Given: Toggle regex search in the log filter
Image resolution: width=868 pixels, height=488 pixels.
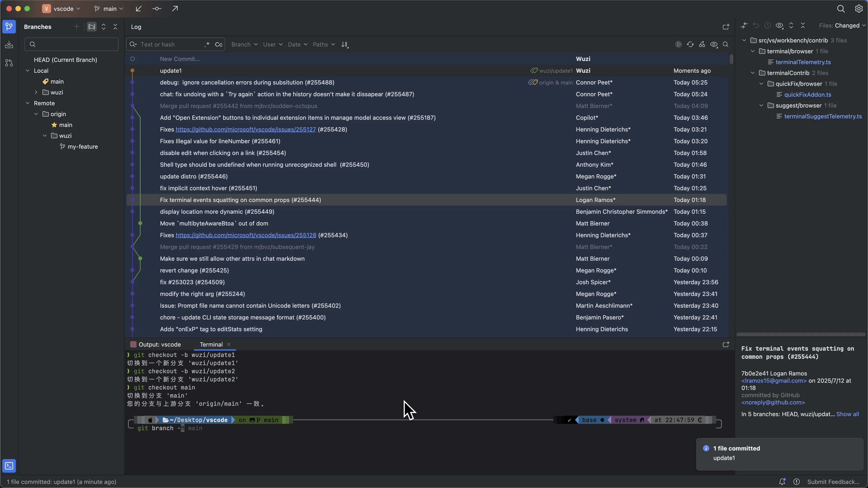Looking at the screenshot, I should [x=207, y=45].
